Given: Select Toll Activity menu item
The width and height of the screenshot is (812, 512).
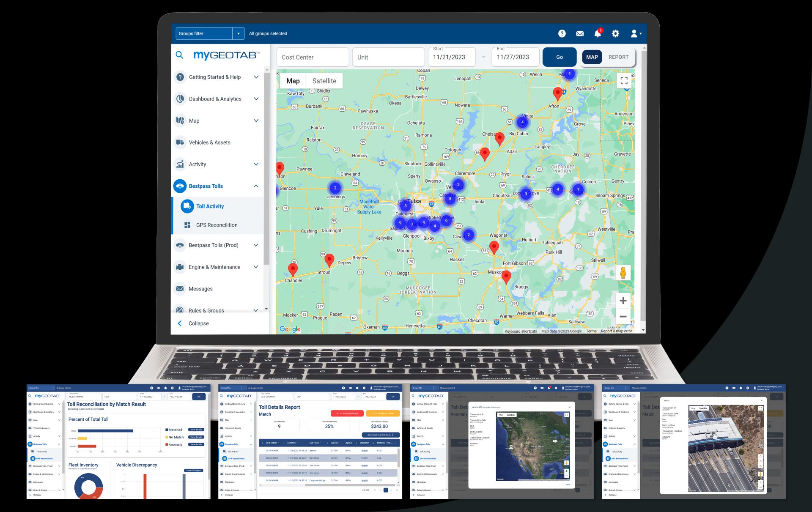Looking at the screenshot, I should coord(210,206).
